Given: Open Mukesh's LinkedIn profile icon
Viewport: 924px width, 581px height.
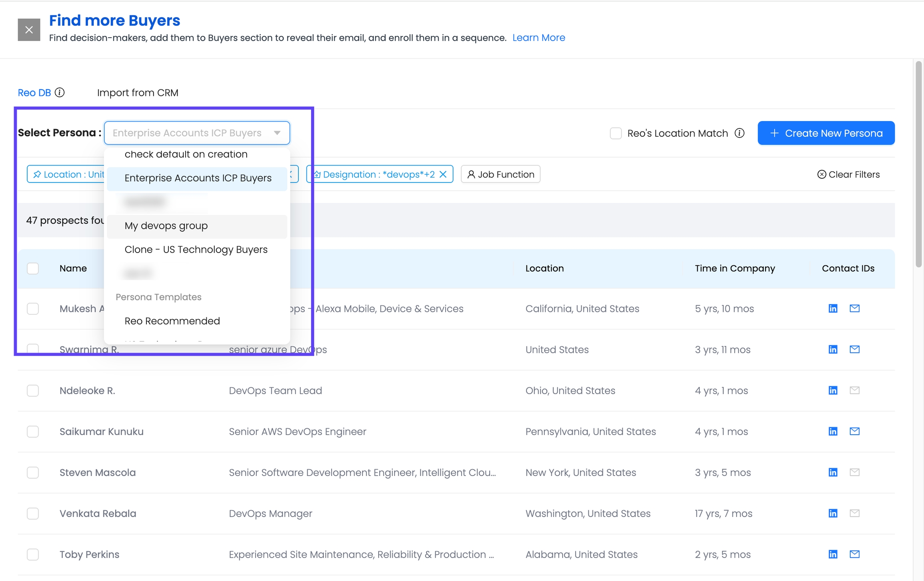Looking at the screenshot, I should (833, 308).
